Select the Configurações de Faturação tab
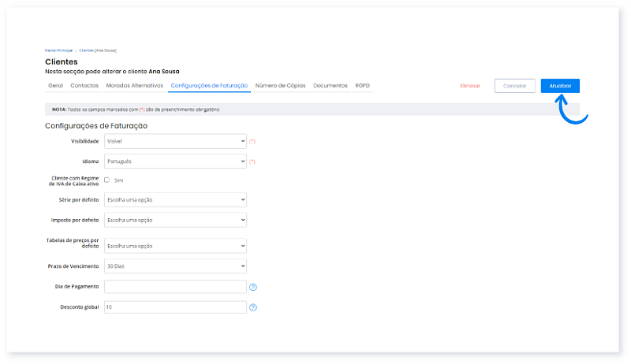Image resolution: width=631 pixels, height=364 pixels. click(x=209, y=85)
